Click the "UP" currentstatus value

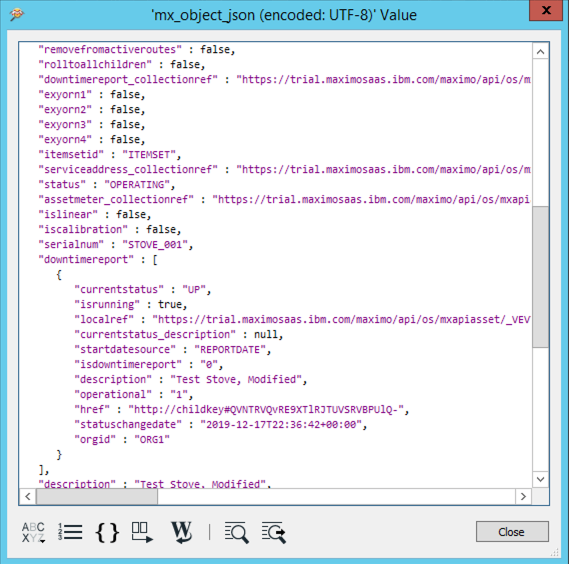coord(194,290)
